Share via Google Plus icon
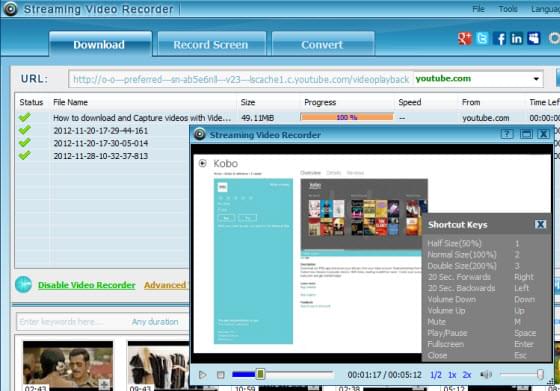This screenshot has height=391, width=560. (x=465, y=38)
